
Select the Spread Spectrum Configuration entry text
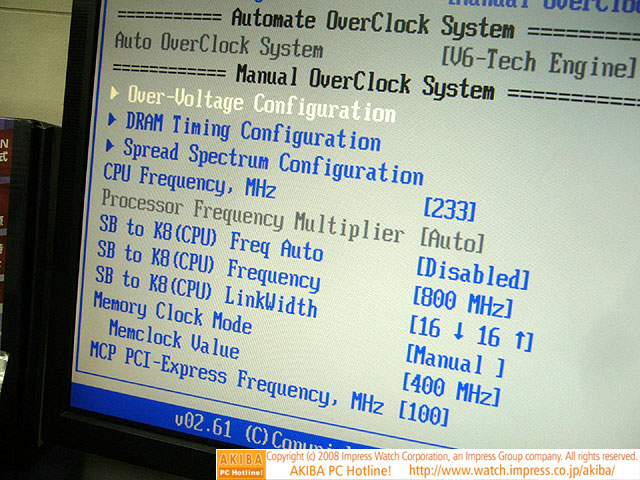272,160
